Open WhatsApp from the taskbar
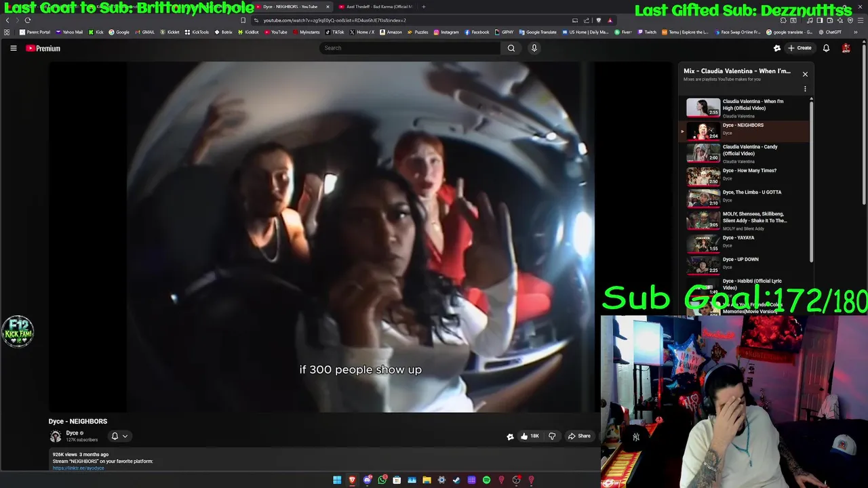The width and height of the screenshot is (868, 488). 382,480
